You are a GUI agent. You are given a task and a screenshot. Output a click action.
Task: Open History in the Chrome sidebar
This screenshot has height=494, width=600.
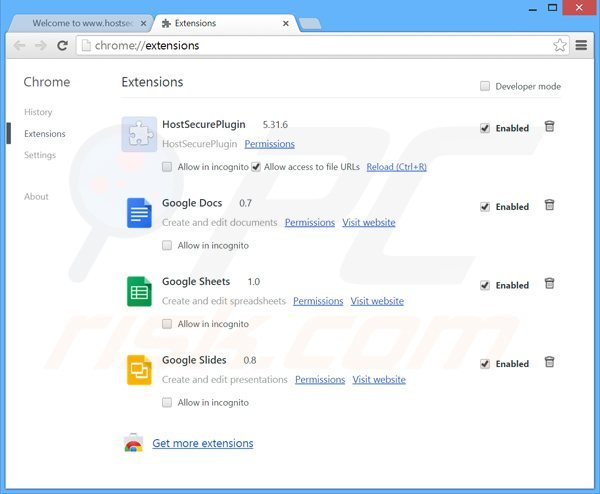(38, 112)
